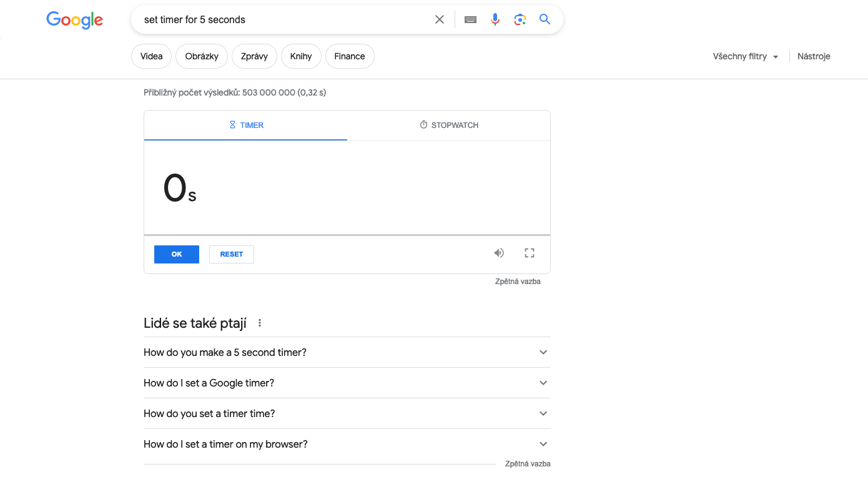This screenshot has height=477, width=868.
Task: Click the Google logo
Action: coord(74,20)
